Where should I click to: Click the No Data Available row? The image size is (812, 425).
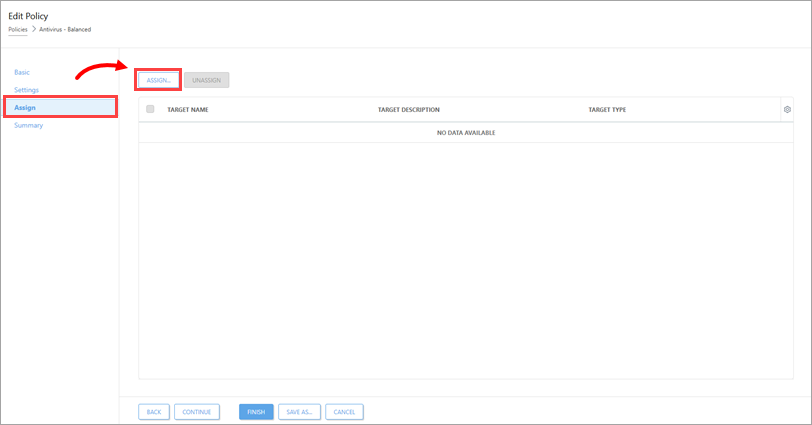(x=466, y=132)
